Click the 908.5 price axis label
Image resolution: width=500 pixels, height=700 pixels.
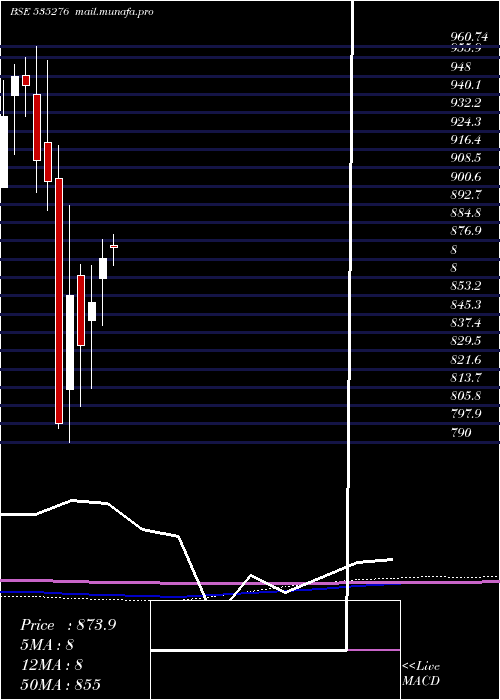(466, 158)
